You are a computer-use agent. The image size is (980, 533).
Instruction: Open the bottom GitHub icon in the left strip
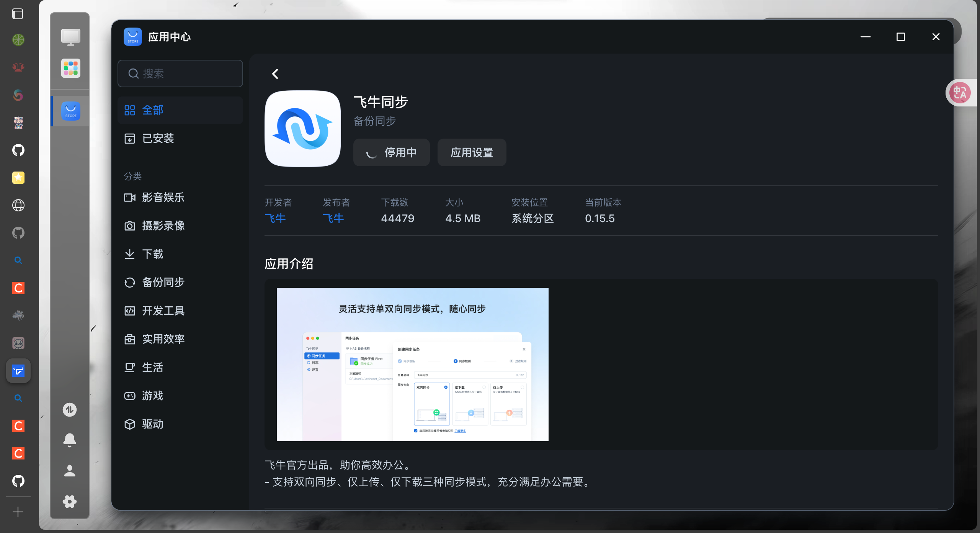(18, 481)
